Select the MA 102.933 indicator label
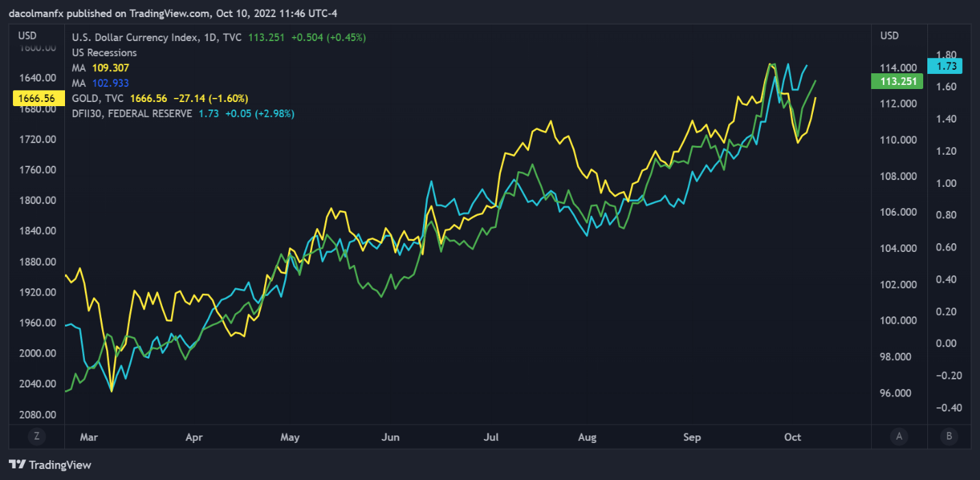Viewport: 980px width, 480px height. (x=100, y=83)
